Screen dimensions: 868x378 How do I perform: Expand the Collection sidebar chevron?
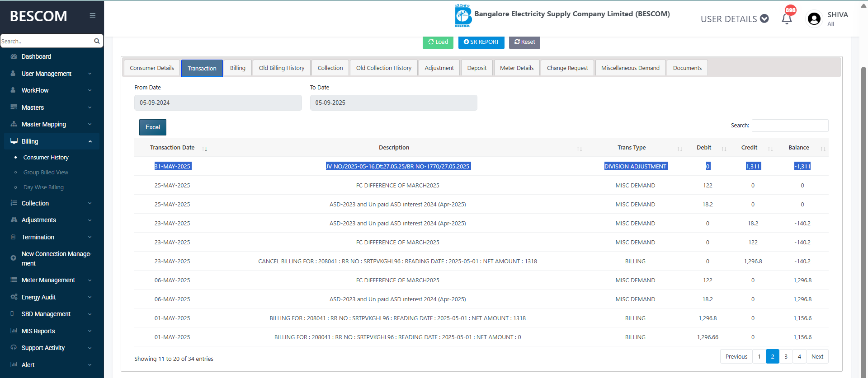pyautogui.click(x=90, y=203)
